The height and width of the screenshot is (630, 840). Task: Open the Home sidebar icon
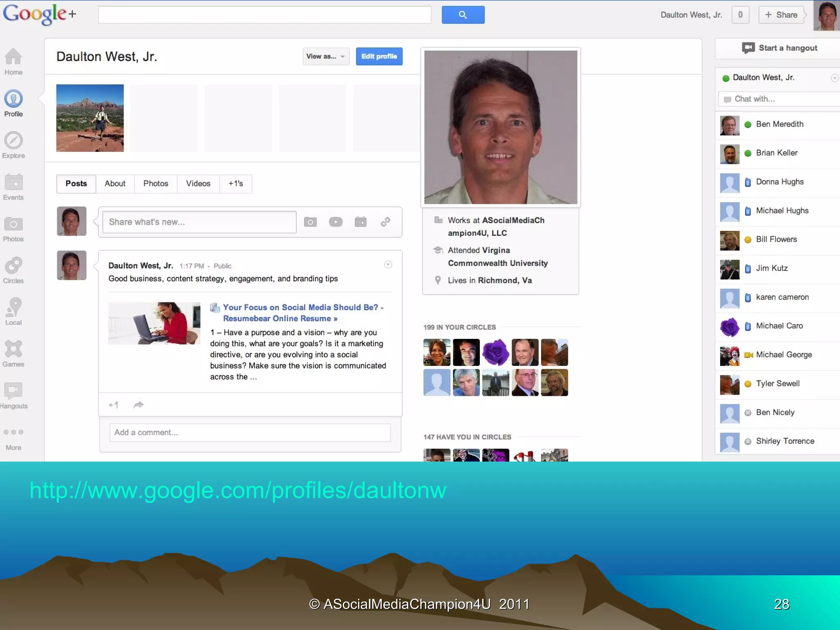[x=13, y=57]
